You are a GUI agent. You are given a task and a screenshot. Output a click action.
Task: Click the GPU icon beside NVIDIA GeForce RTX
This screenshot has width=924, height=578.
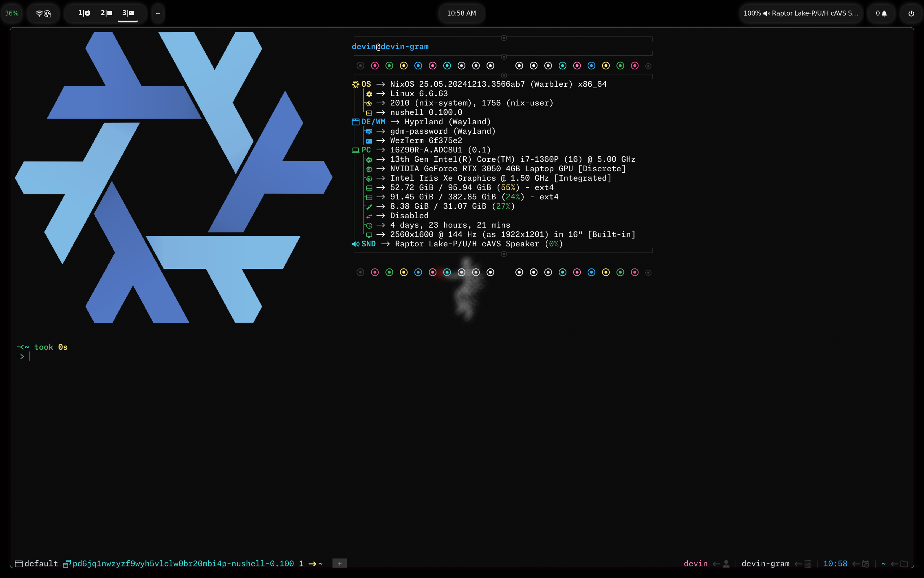[369, 169]
